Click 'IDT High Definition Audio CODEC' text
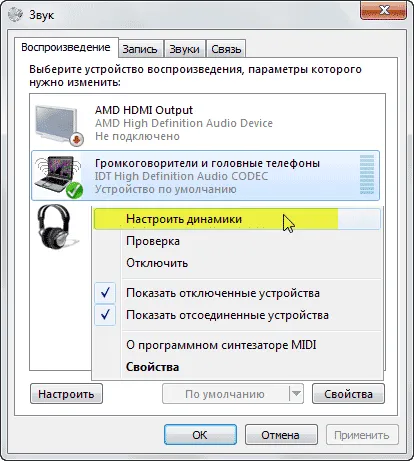The width and height of the screenshot is (414, 461). [x=181, y=176]
